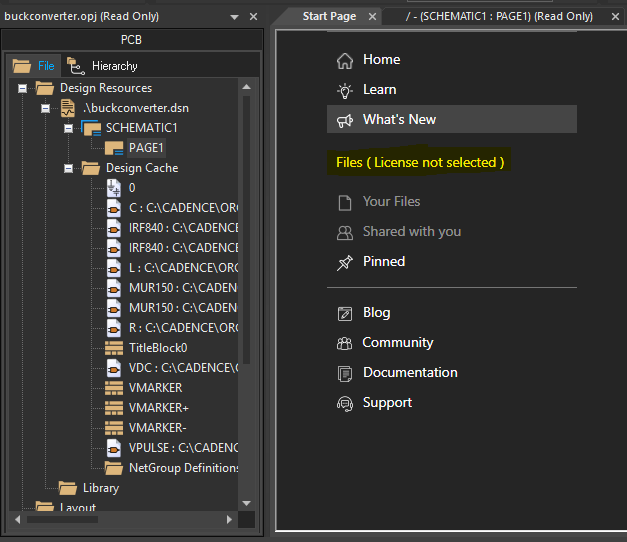This screenshot has width=627, height=542.
Task: Click the Documentation pages icon
Action: 345,373
